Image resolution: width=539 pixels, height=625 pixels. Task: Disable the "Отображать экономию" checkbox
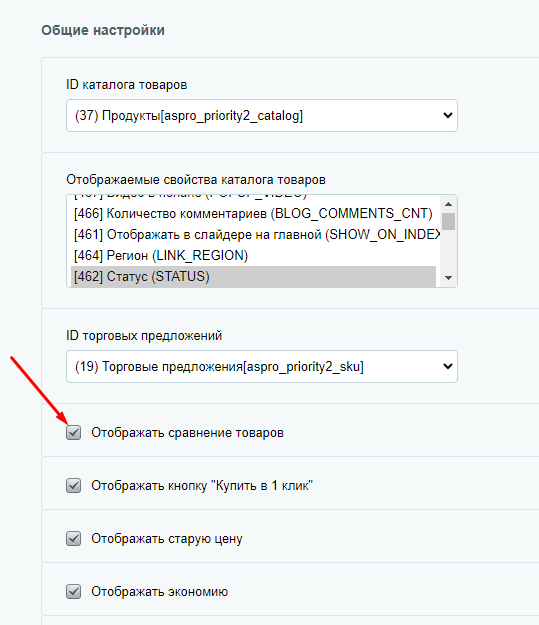pyautogui.click(x=73, y=592)
